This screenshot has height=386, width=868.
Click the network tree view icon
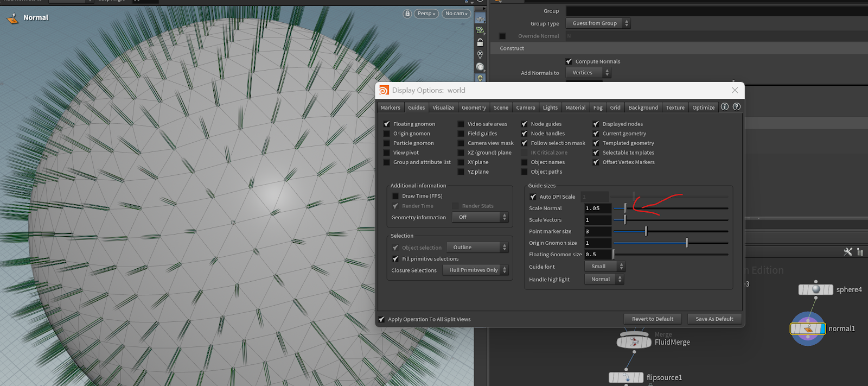pyautogui.click(x=860, y=252)
